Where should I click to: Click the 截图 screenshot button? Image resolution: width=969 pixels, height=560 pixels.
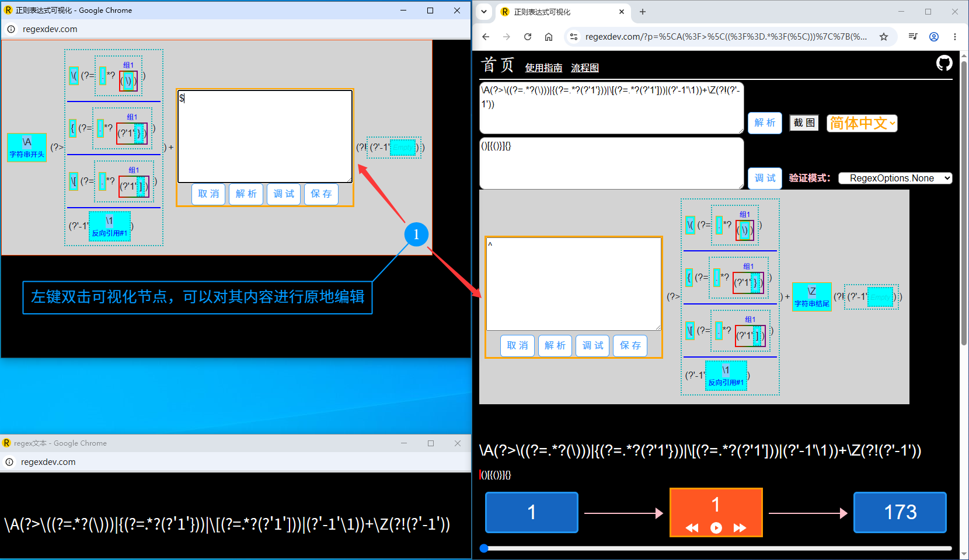804,123
